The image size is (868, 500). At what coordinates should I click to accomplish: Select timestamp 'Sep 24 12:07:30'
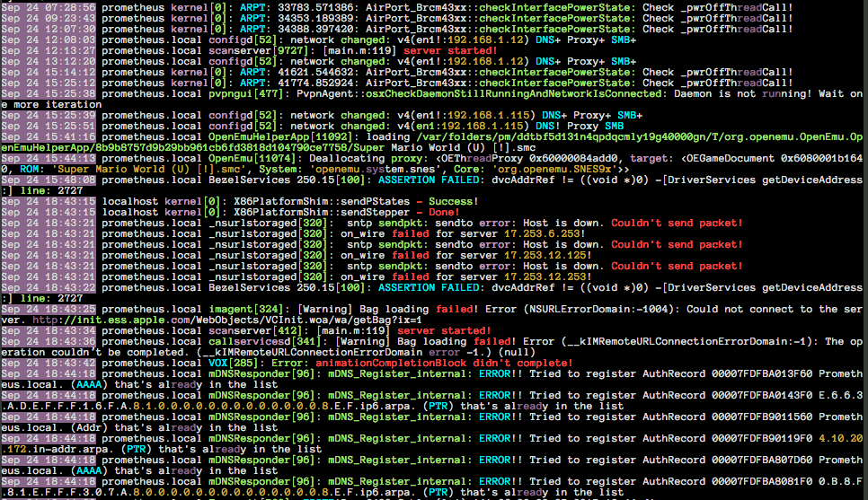(49, 30)
